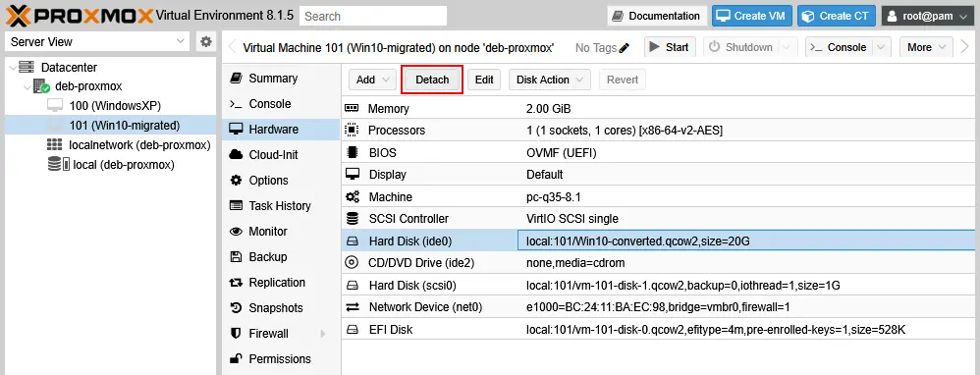The height and width of the screenshot is (375, 980).
Task: Open the Cloud-Init tab
Action: 281,155
